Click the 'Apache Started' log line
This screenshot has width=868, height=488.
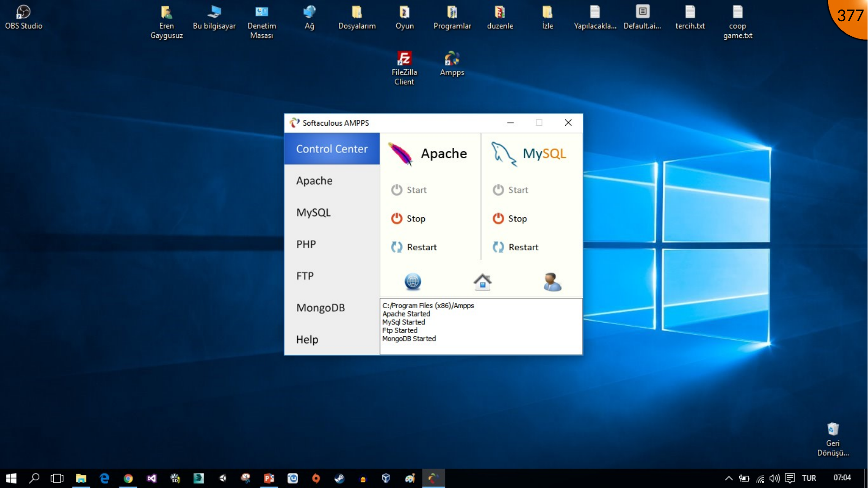pos(406,314)
